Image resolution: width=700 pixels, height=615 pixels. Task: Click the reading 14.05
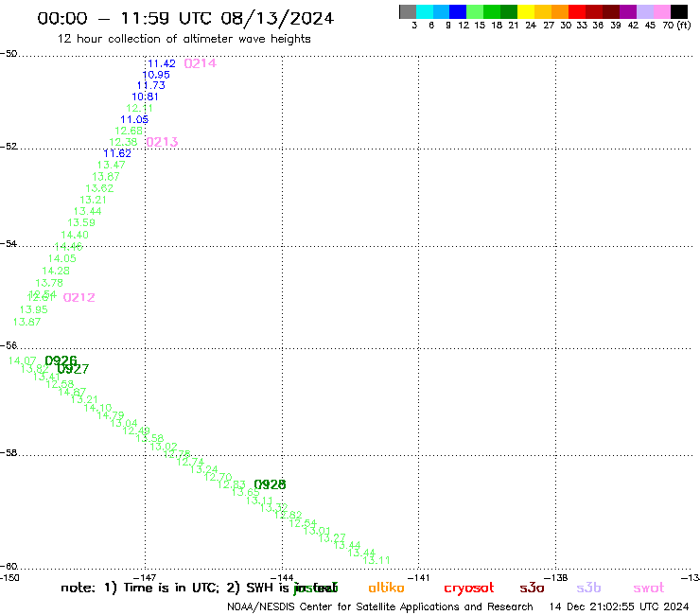(x=62, y=258)
